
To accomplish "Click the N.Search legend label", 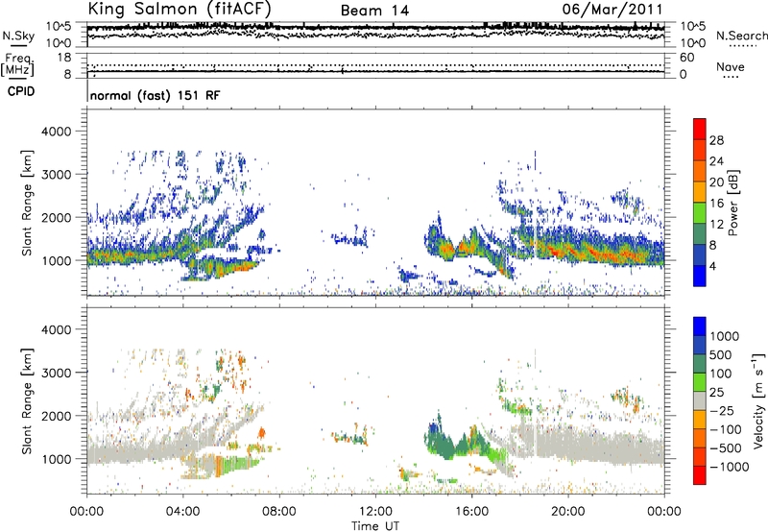I will coord(741,36).
